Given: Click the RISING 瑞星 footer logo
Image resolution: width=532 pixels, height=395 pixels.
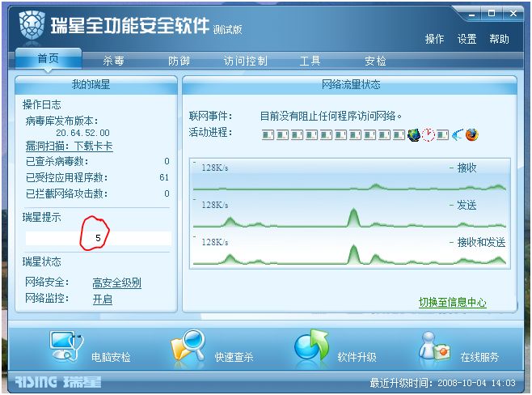Looking at the screenshot, I should [x=58, y=382].
